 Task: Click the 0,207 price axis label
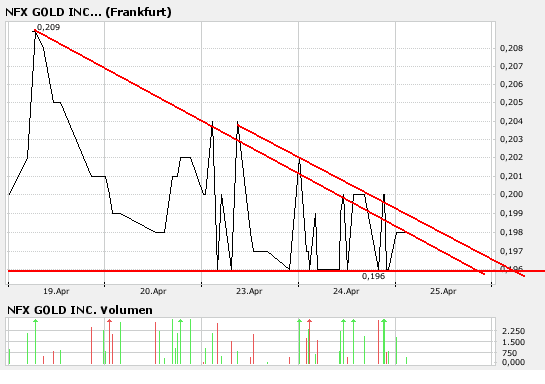click(511, 66)
